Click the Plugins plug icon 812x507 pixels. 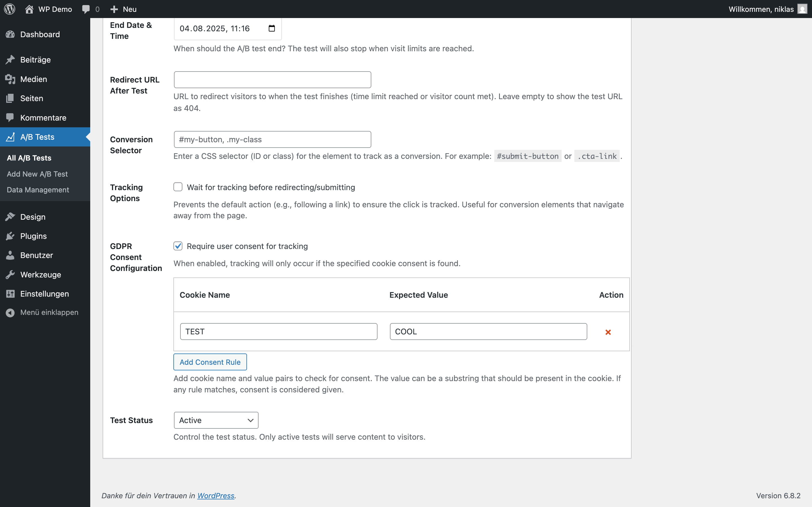pyautogui.click(x=10, y=236)
